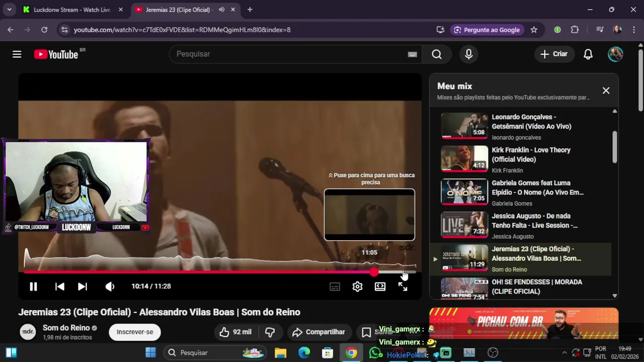
Task: Select the Jeremias 23 (Clipe Oficial) browser tab
Action: 179,10
